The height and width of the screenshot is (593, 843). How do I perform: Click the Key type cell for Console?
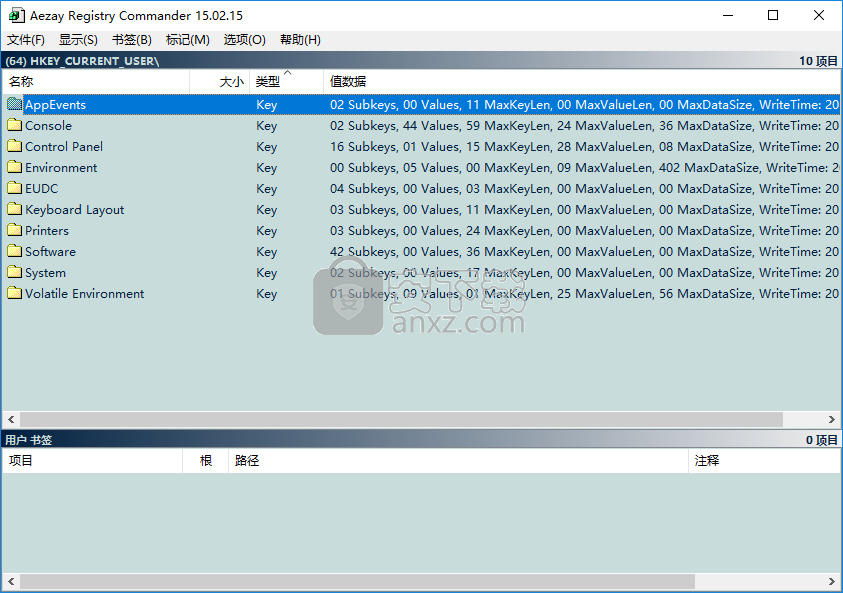tap(267, 126)
